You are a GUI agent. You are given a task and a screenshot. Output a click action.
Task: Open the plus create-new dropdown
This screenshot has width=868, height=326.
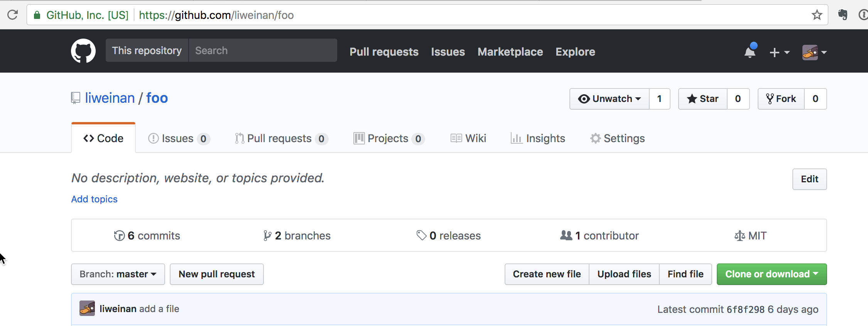(779, 52)
